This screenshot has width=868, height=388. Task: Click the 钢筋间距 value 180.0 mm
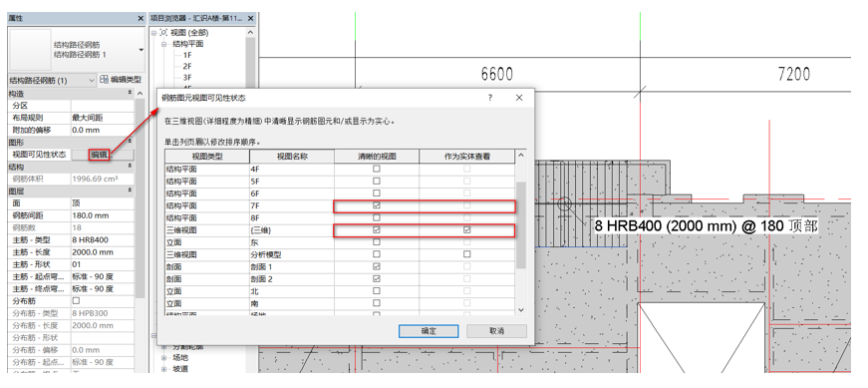tap(103, 215)
